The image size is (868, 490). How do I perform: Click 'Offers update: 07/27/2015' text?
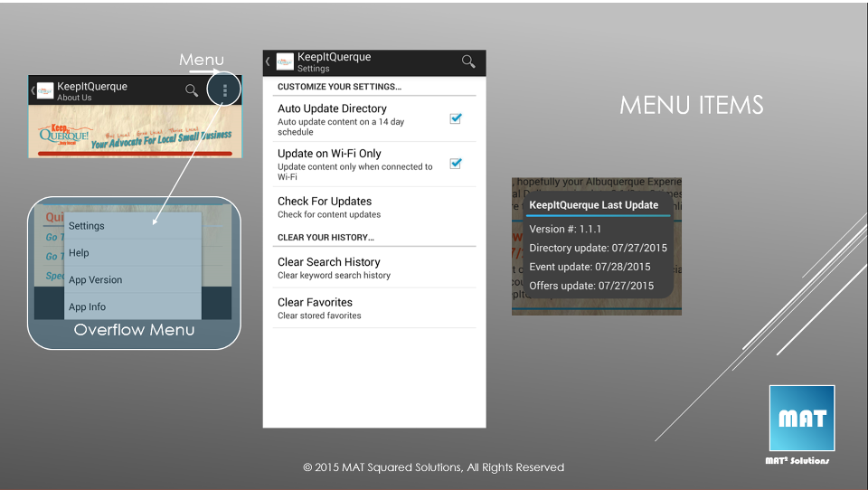point(591,286)
